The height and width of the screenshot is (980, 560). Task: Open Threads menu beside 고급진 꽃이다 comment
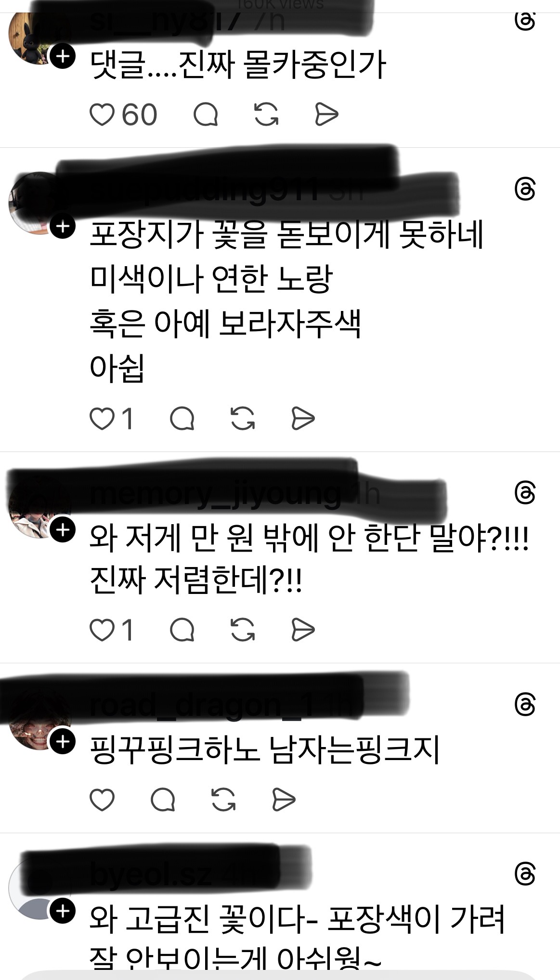pyautogui.click(x=525, y=874)
